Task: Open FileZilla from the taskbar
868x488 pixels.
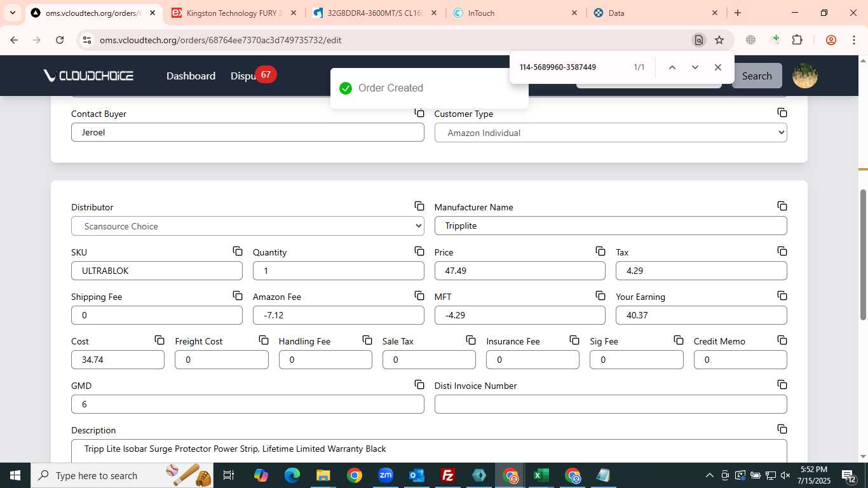Action: click(x=448, y=475)
